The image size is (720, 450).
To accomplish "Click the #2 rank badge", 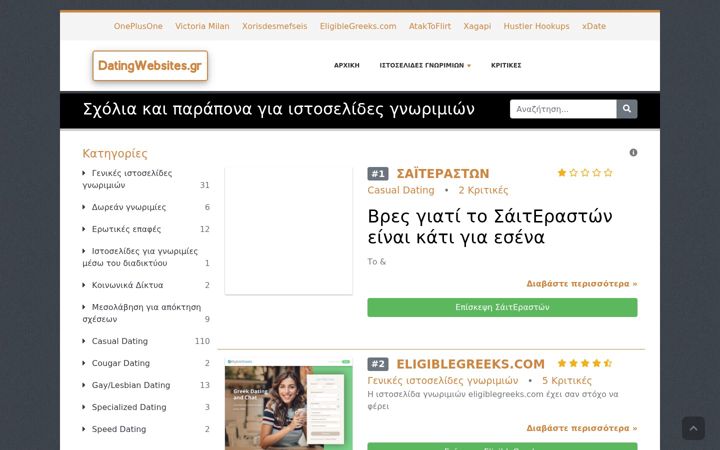I will [x=378, y=364].
